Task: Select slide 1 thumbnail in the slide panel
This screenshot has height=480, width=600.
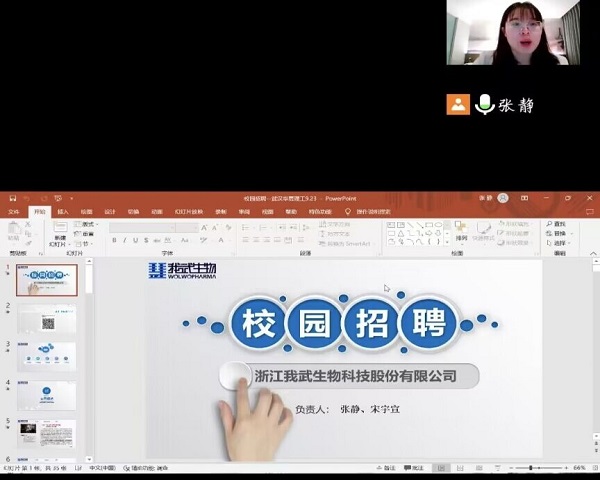Action: click(x=47, y=280)
